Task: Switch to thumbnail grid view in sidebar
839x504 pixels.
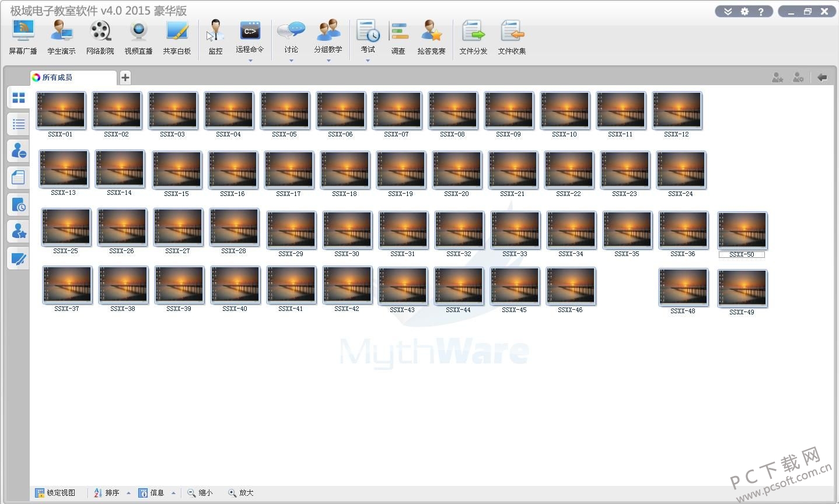Action: pos(19,97)
